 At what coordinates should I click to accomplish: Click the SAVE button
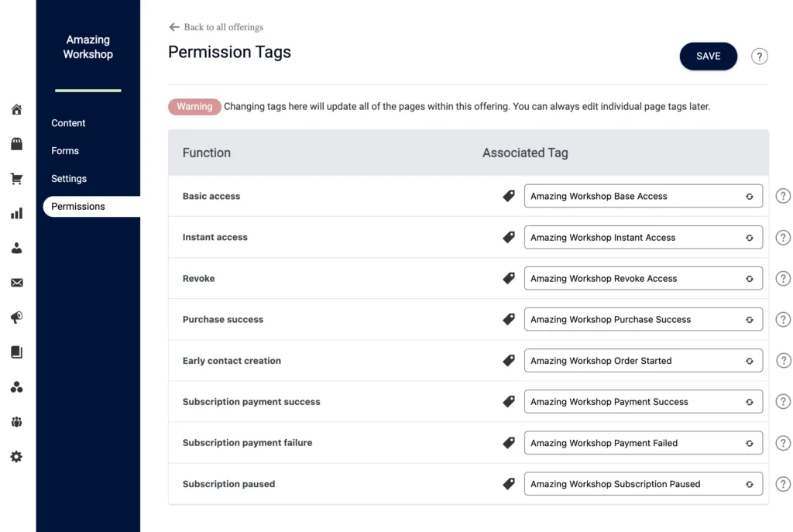tap(708, 56)
